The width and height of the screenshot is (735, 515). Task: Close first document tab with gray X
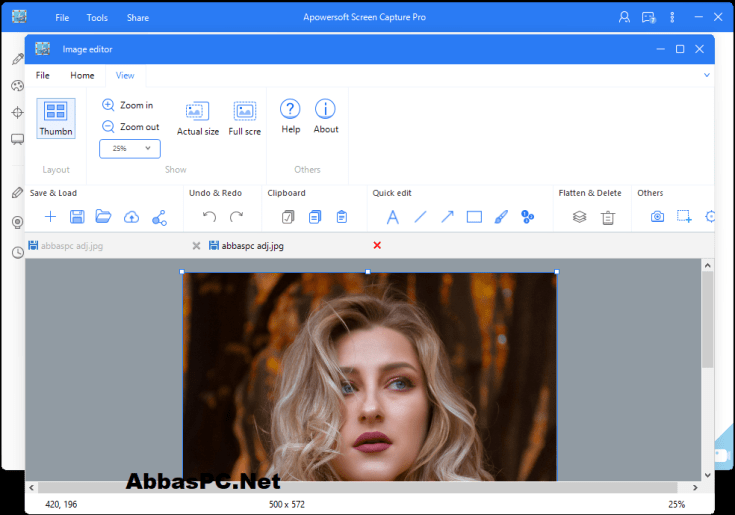[196, 246]
